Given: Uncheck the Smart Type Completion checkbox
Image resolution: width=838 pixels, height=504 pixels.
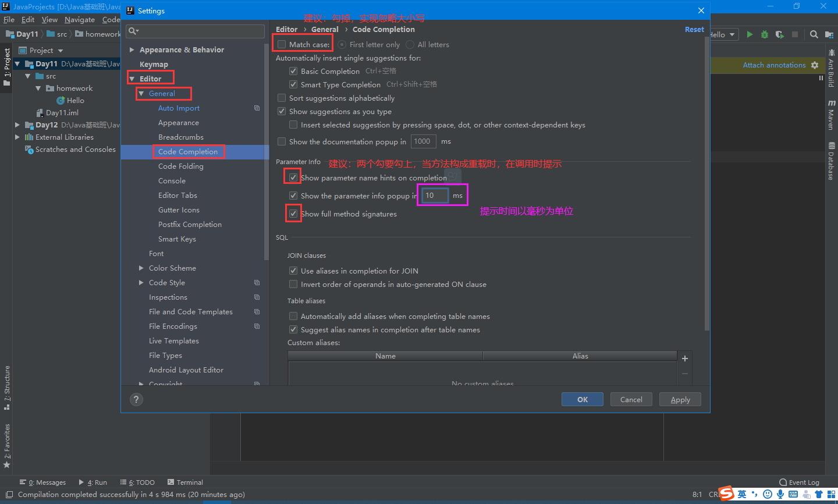Looking at the screenshot, I should click(293, 84).
